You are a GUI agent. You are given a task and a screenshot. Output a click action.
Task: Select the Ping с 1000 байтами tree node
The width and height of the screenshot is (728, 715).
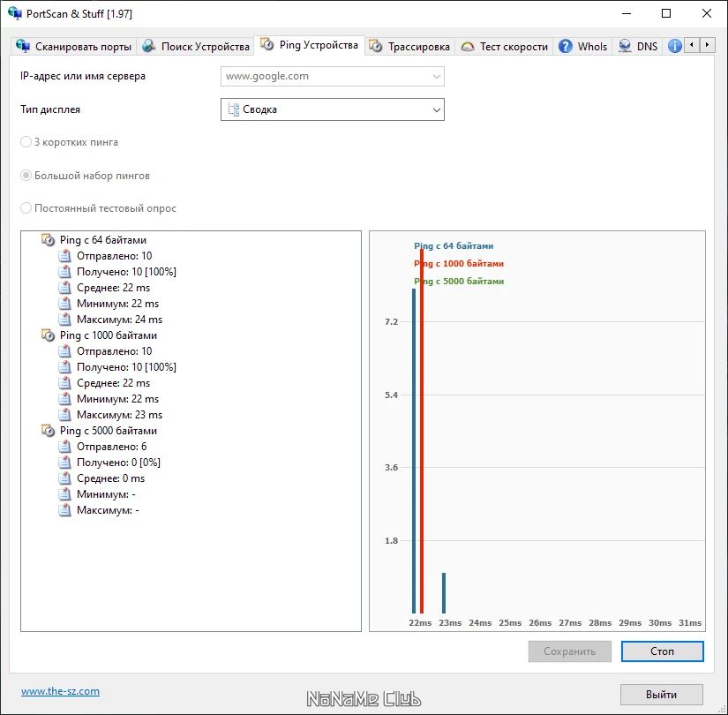coord(109,335)
